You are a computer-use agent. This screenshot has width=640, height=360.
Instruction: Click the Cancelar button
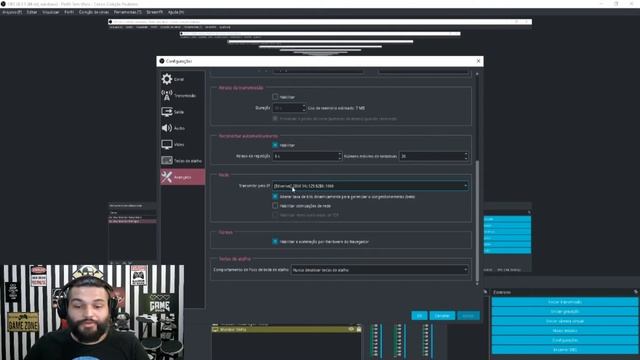coord(442,316)
